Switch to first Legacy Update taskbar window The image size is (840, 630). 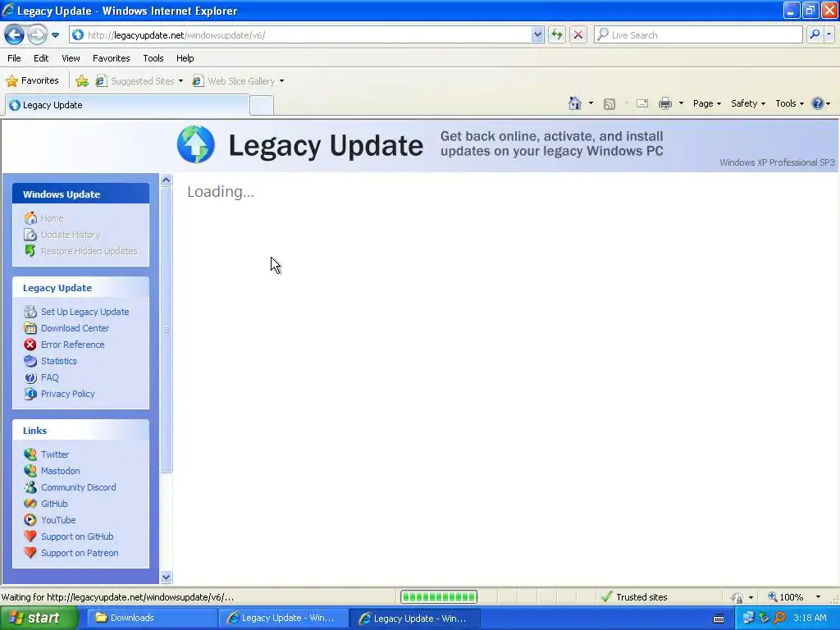tap(283, 619)
